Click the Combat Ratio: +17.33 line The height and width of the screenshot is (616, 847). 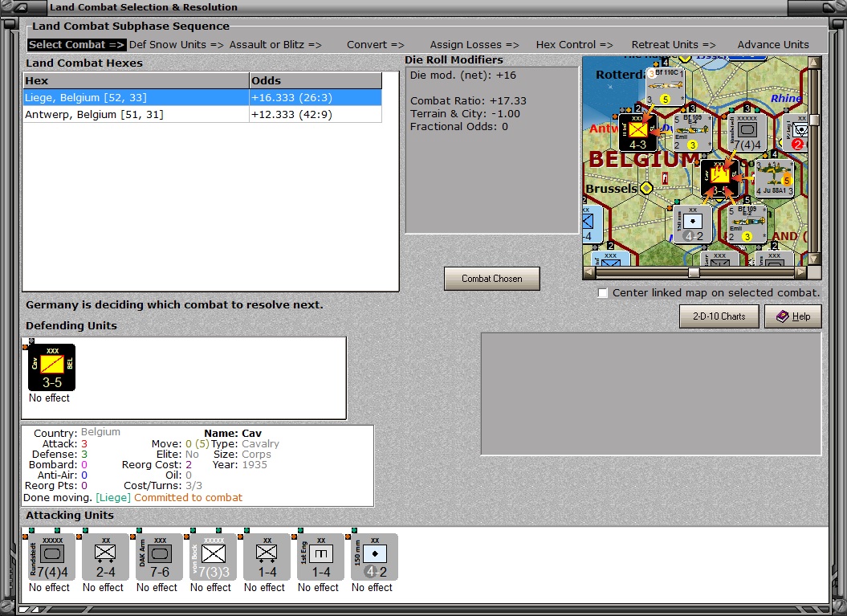tap(468, 101)
